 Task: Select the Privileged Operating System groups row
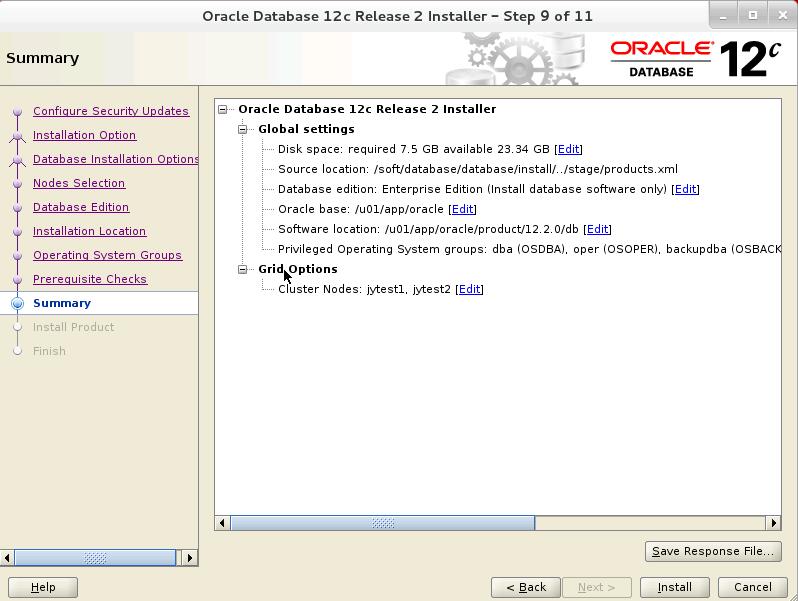(x=529, y=249)
